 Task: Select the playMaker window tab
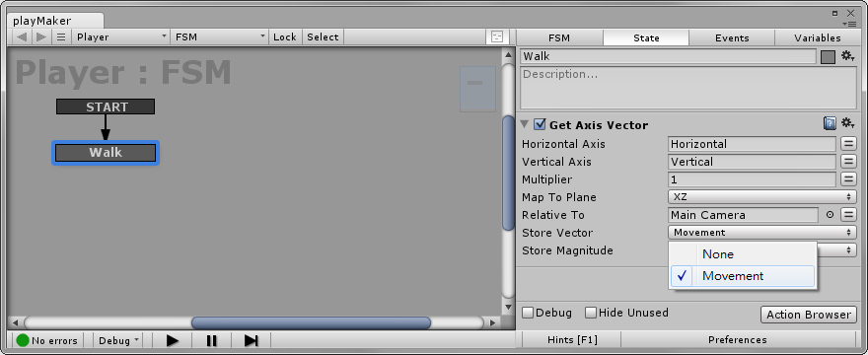point(54,21)
